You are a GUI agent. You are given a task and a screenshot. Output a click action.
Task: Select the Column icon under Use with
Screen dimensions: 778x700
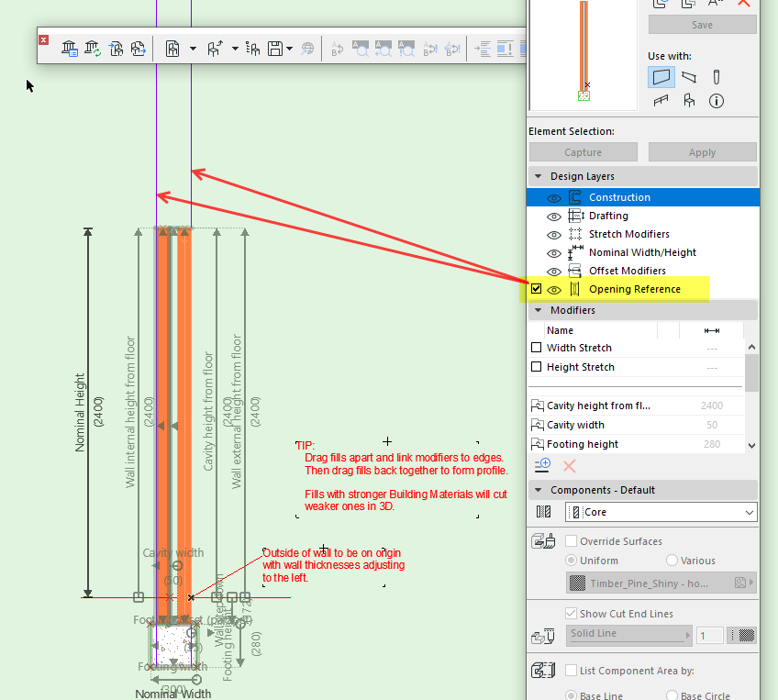(717, 77)
